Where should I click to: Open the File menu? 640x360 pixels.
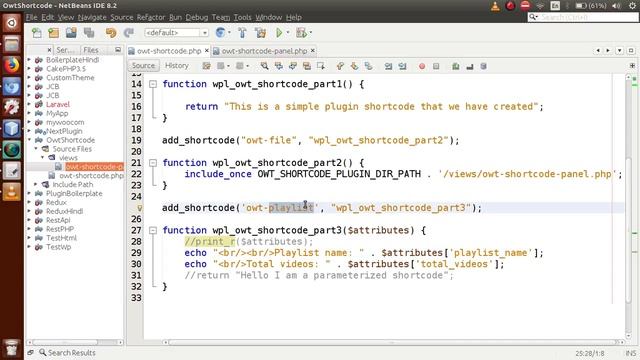pyautogui.click(x=31, y=17)
